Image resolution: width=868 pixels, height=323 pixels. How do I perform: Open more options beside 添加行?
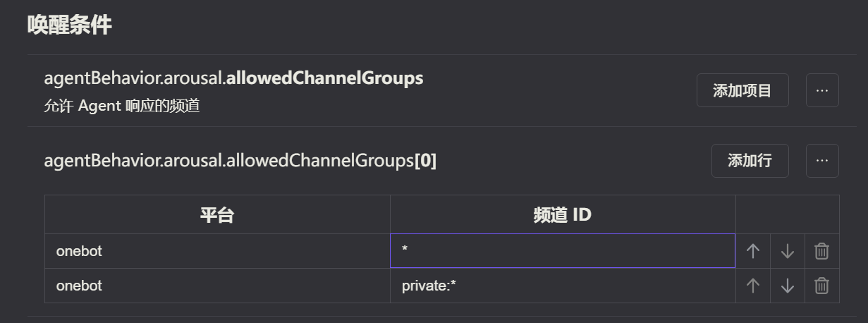pos(821,161)
